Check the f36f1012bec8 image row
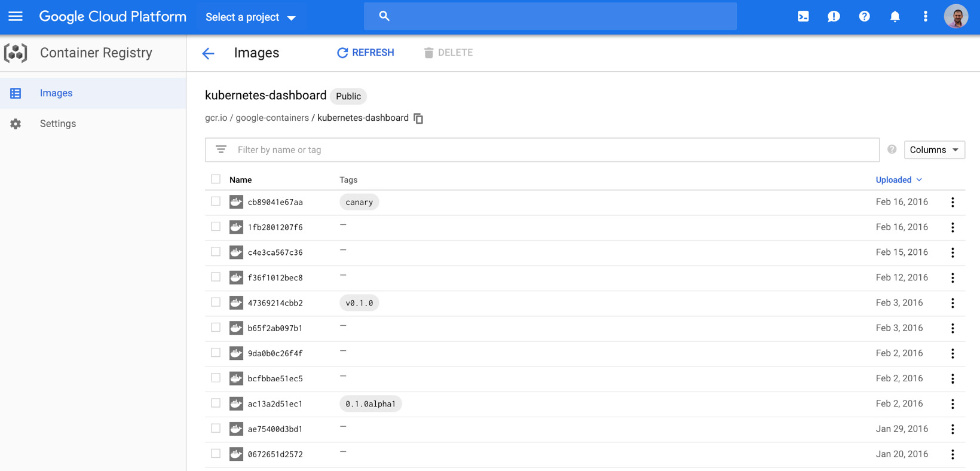Image resolution: width=980 pixels, height=471 pixels. point(216,277)
